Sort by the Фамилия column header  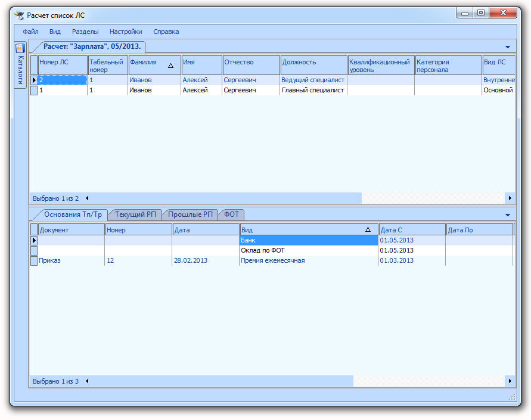click(154, 65)
